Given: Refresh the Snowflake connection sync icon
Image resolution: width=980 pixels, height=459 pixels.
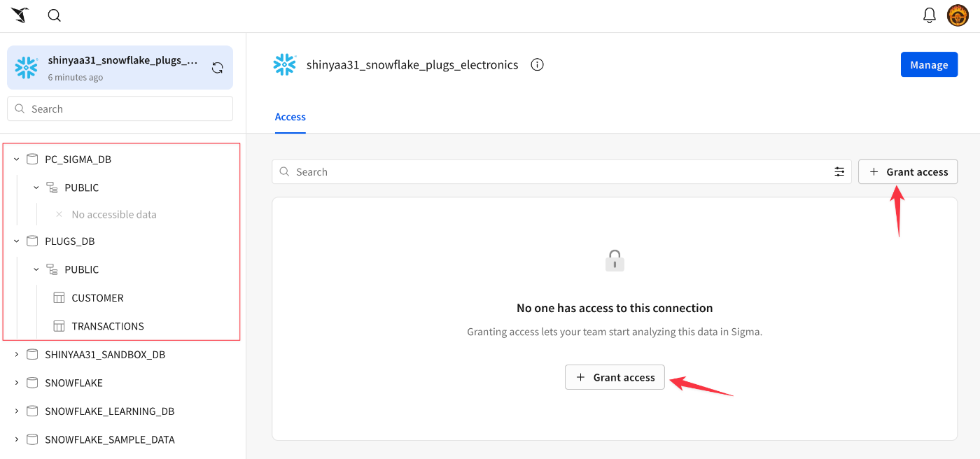Looking at the screenshot, I should coord(218,68).
